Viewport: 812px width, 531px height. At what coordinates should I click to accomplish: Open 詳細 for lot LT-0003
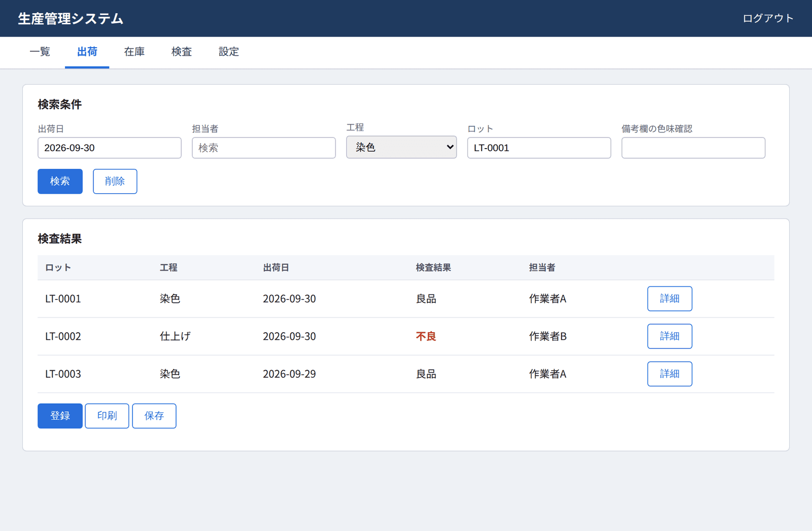670,374
